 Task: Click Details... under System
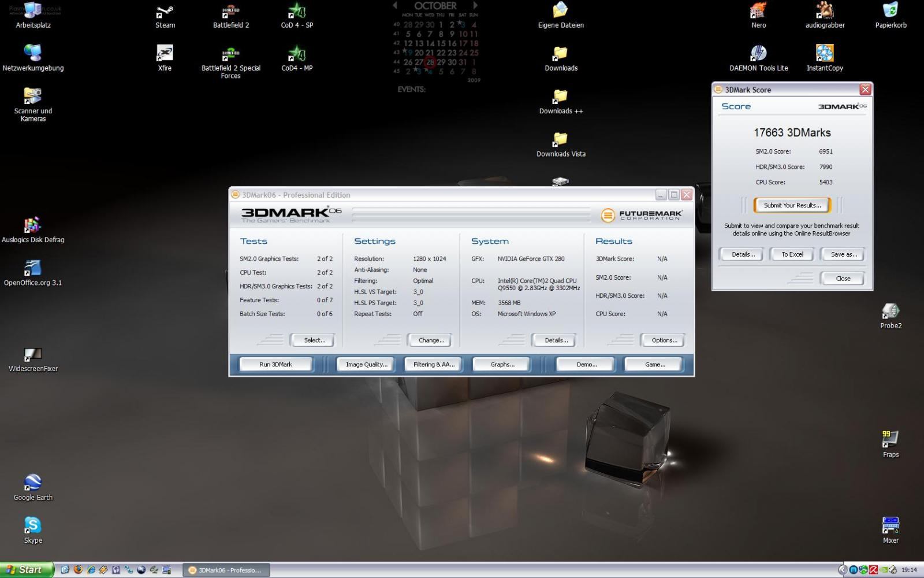(x=556, y=340)
